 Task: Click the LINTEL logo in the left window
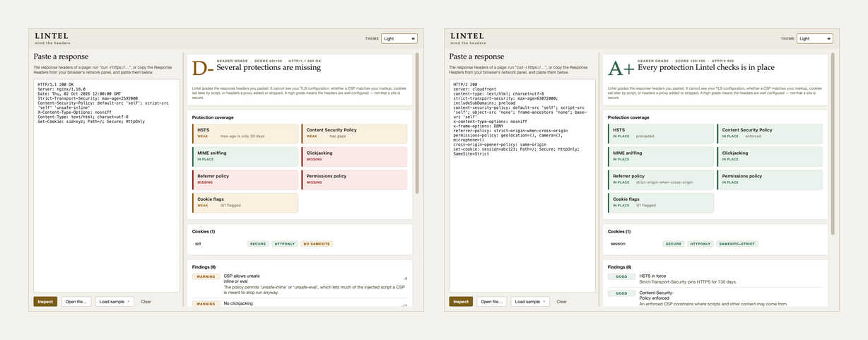coord(51,36)
